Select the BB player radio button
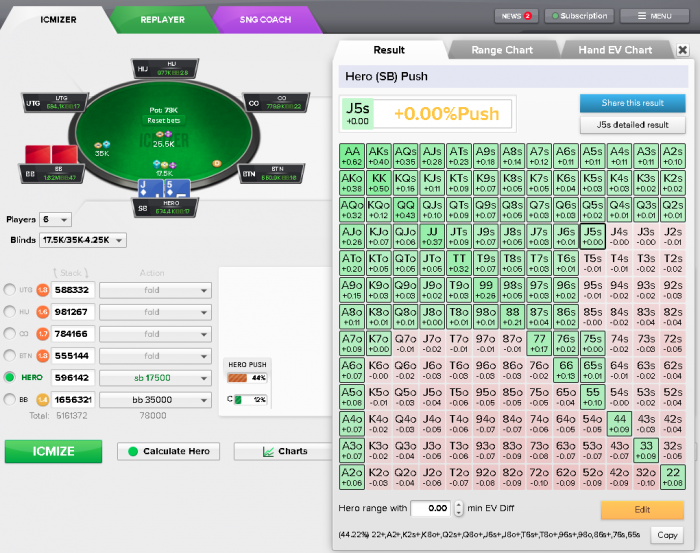Viewport: 700px width, 553px height. [9, 399]
